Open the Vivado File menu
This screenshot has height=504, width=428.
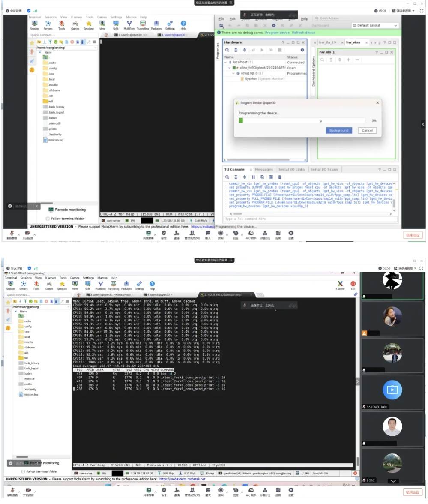221,19
